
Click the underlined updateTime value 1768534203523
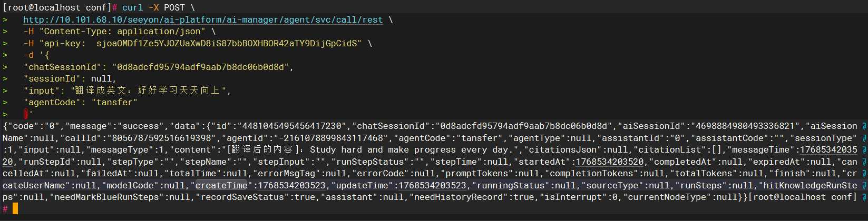click(x=432, y=185)
